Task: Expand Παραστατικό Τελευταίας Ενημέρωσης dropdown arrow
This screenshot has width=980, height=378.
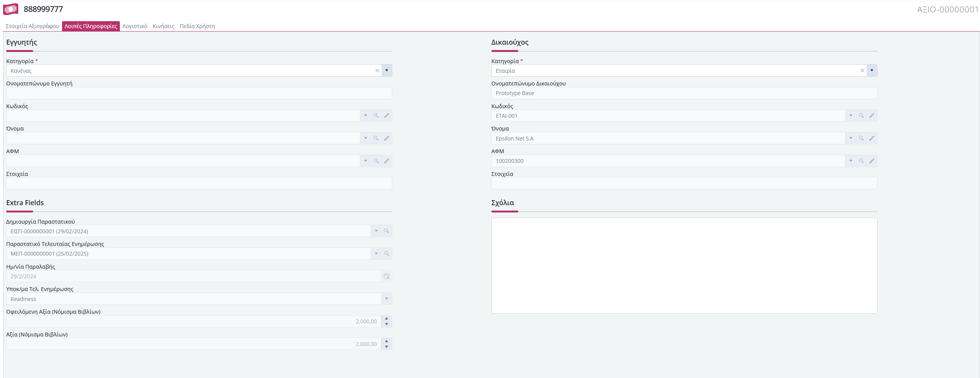Action: [376, 254]
